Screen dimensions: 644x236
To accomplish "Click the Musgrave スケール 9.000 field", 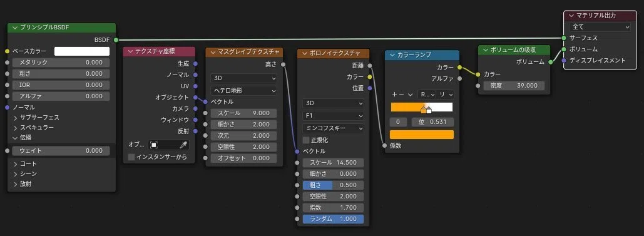I will point(243,113).
